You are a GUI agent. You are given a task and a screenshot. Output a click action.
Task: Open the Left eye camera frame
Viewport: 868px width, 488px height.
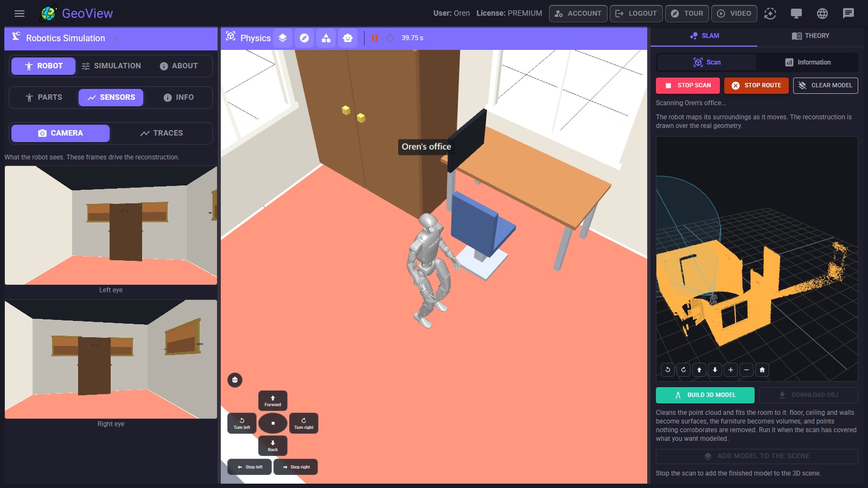tap(111, 225)
